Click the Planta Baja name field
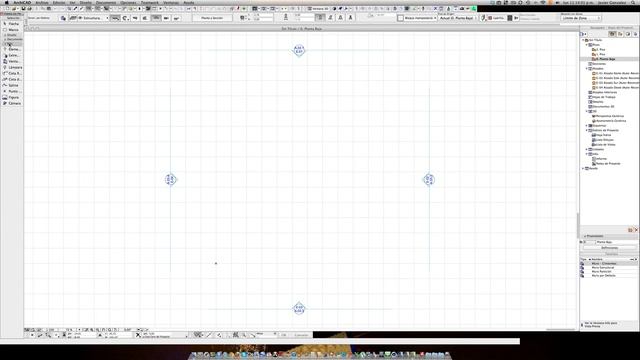Image resolution: width=640 pixels, height=360 pixels. coord(616,242)
